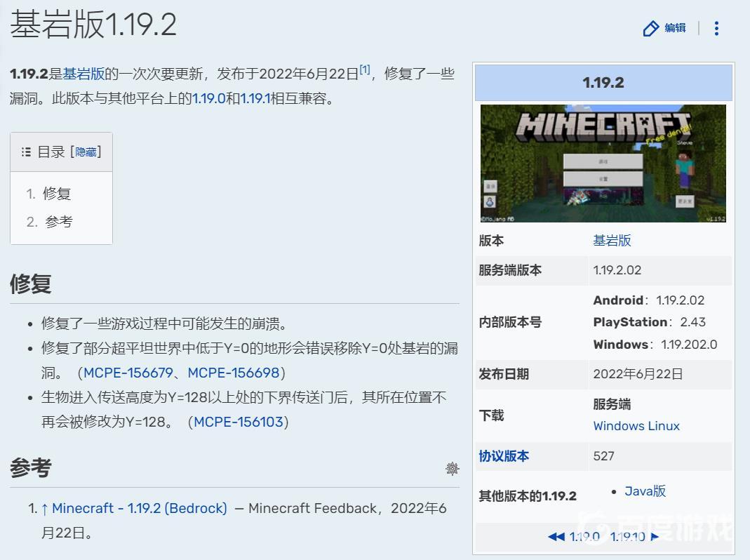750x560 pixels.
Task: Open the 协议版本 link in infobox
Action: tap(504, 456)
